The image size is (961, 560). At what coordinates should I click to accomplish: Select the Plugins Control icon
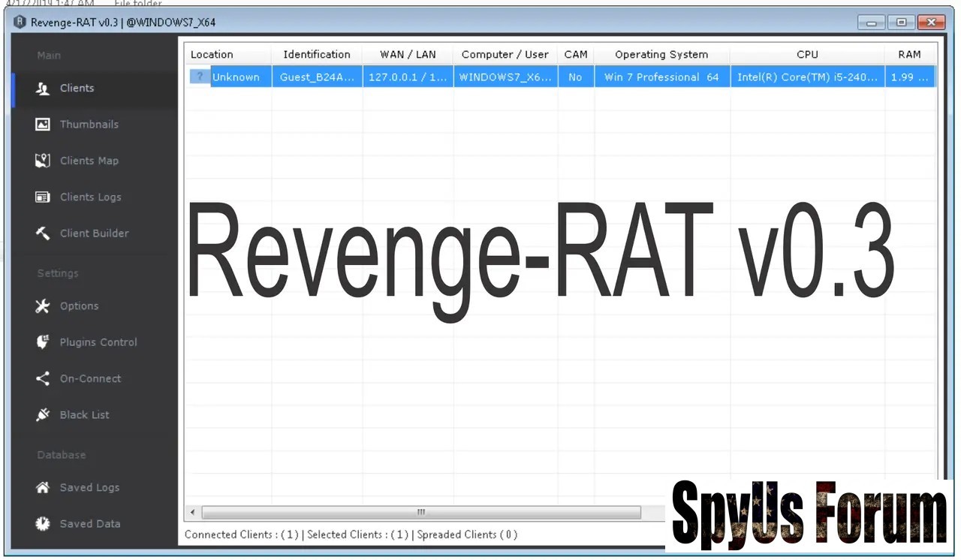pos(43,342)
